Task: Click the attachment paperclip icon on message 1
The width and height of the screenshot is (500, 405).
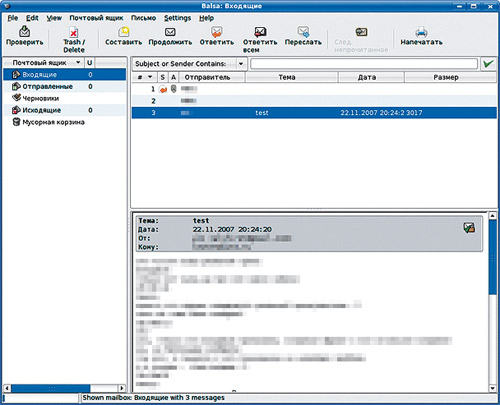Action: [173, 89]
